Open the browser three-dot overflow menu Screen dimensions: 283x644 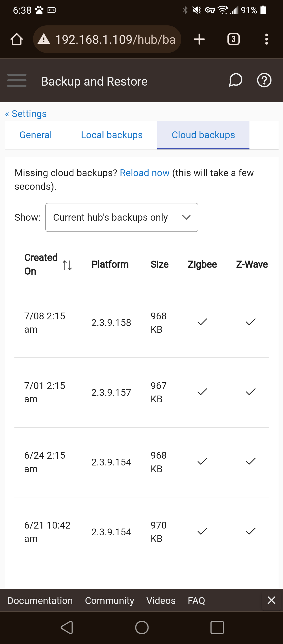266,39
